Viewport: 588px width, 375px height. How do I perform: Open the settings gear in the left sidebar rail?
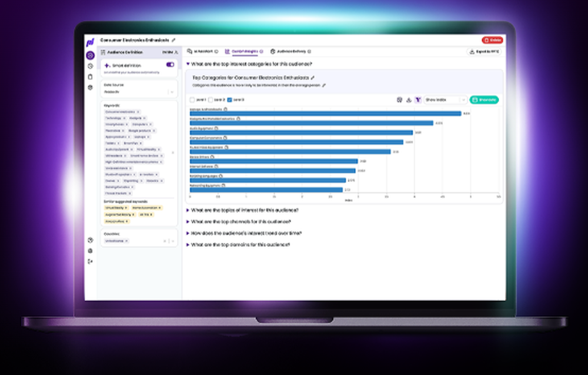90,88
